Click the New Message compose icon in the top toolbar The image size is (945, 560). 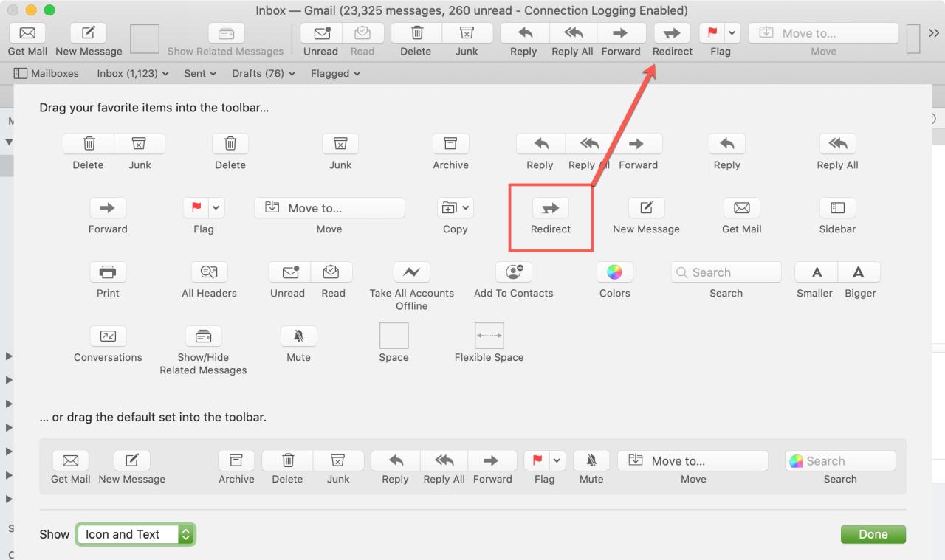89,34
